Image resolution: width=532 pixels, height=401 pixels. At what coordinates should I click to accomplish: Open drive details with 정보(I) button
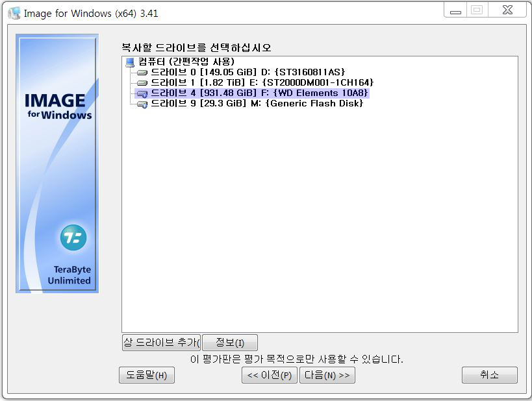click(x=230, y=343)
